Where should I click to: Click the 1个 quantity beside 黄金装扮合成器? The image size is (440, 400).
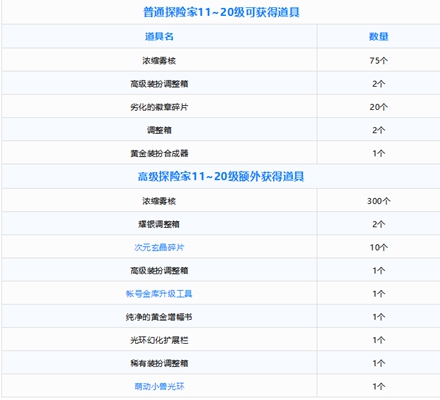(x=379, y=153)
